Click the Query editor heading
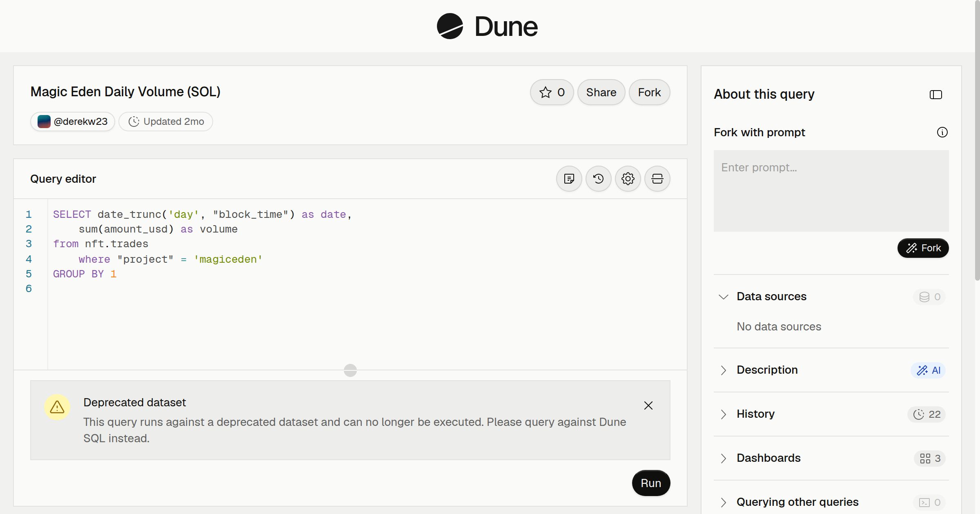The image size is (980, 514). [x=63, y=179]
